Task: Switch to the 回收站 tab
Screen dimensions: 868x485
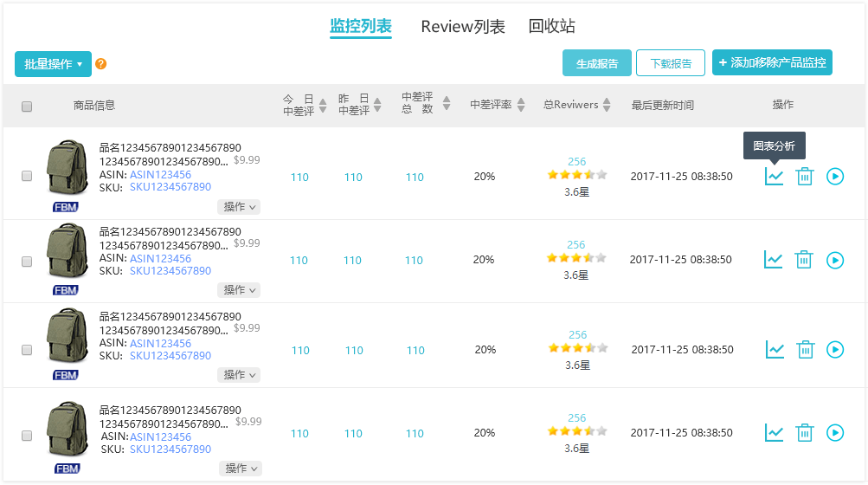Action: point(552,27)
